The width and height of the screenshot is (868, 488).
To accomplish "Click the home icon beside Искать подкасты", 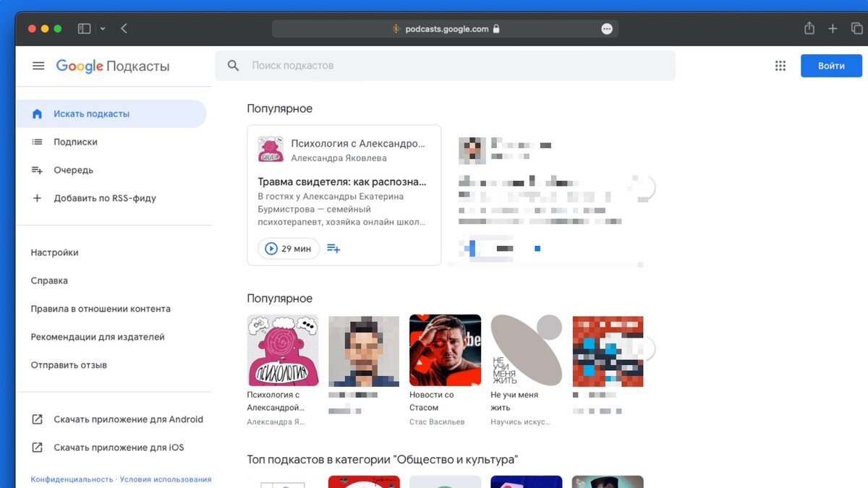I will tap(37, 114).
